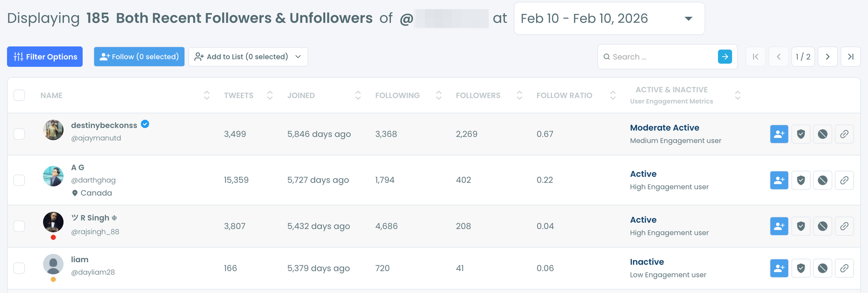Screen dimensions: 868x293
Task: Click the verified badge next to destinybeckonss
Action: (x=145, y=124)
